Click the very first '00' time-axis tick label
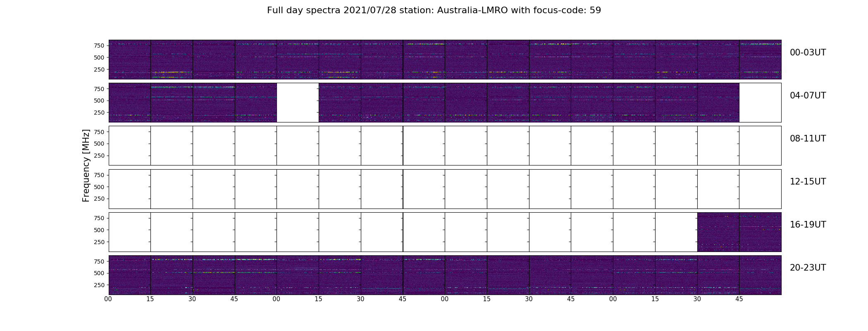868x331 pixels. (108, 299)
